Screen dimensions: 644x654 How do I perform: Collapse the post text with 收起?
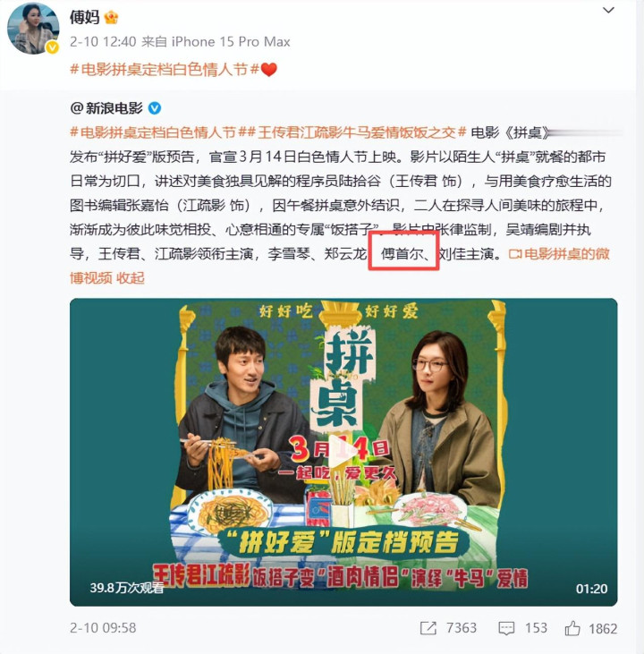(x=130, y=277)
